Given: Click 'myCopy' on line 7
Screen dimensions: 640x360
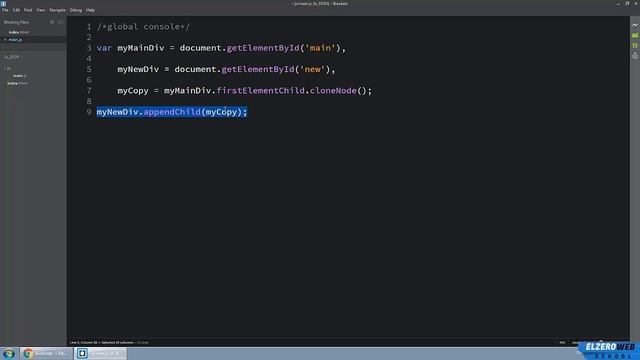Looking at the screenshot, I should coord(133,90).
